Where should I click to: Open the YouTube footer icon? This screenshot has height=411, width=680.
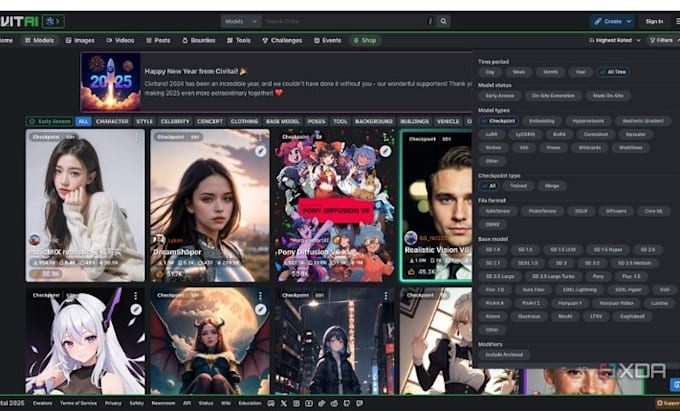pos(309,403)
